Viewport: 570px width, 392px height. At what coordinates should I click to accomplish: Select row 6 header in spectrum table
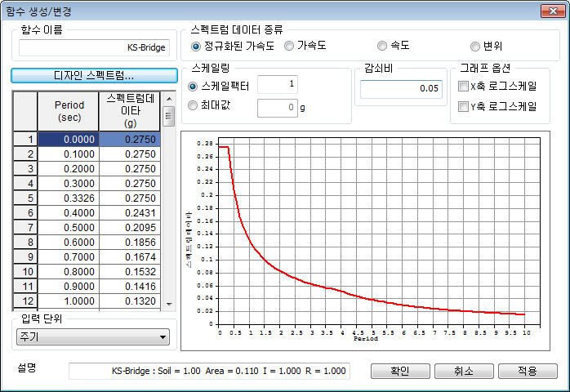point(25,212)
